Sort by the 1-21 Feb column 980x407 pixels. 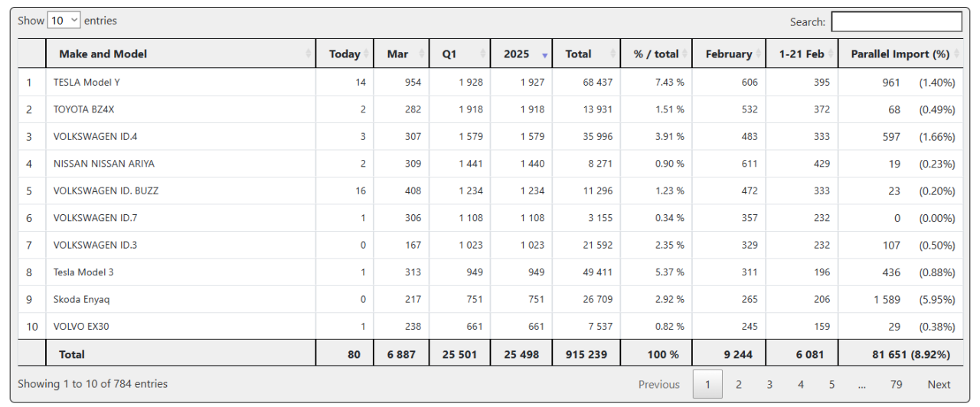[x=802, y=54]
